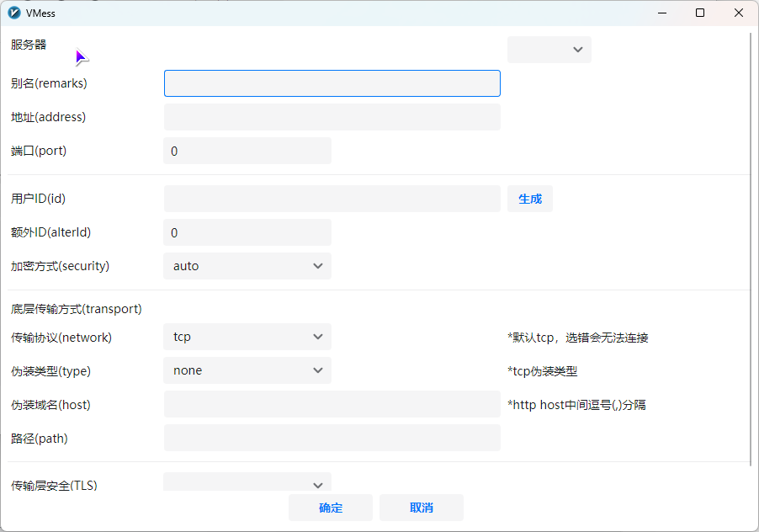Click the 用户ID(id) input field
Screen dimensions: 759x532
tap(332, 199)
